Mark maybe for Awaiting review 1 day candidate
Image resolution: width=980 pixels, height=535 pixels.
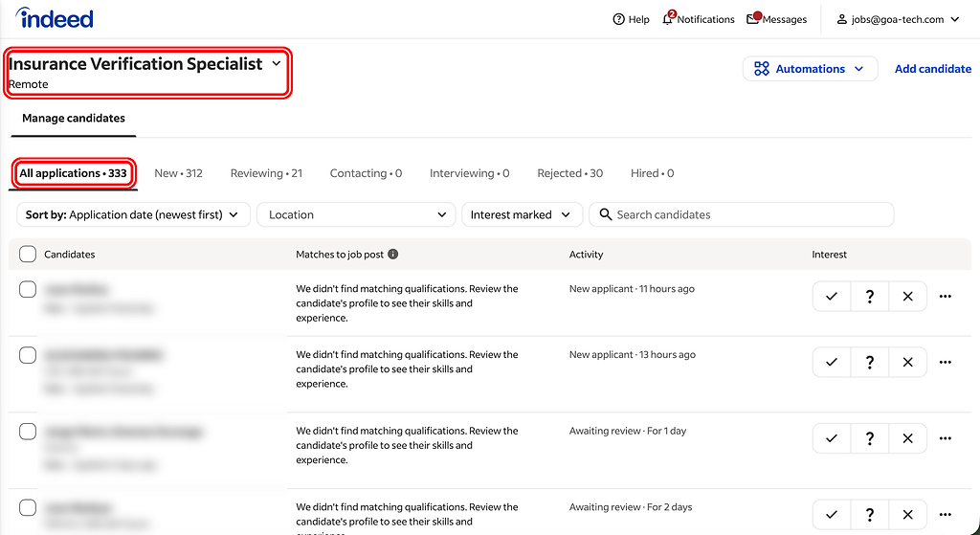(869, 438)
